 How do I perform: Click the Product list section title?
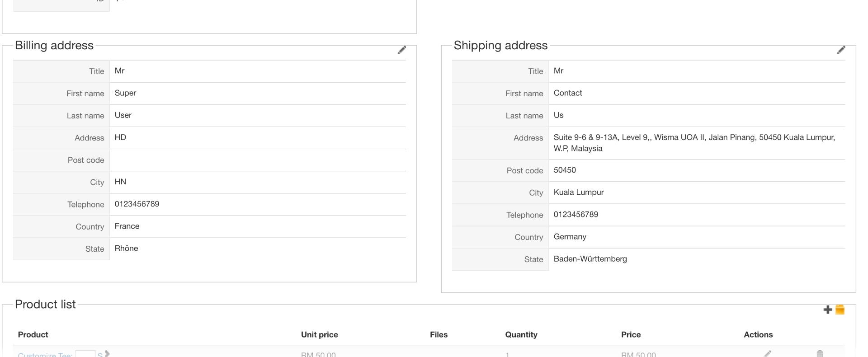pos(45,304)
